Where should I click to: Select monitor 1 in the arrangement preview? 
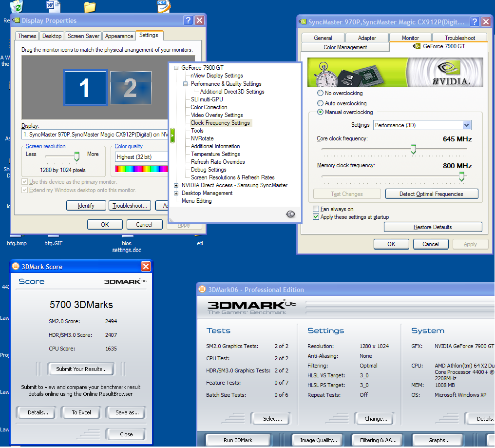click(x=86, y=88)
